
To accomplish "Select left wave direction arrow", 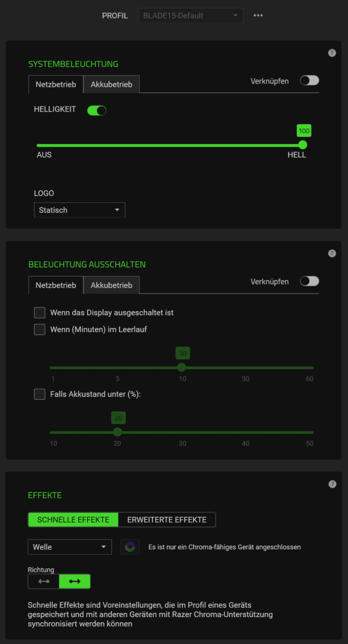I will pyautogui.click(x=44, y=581).
